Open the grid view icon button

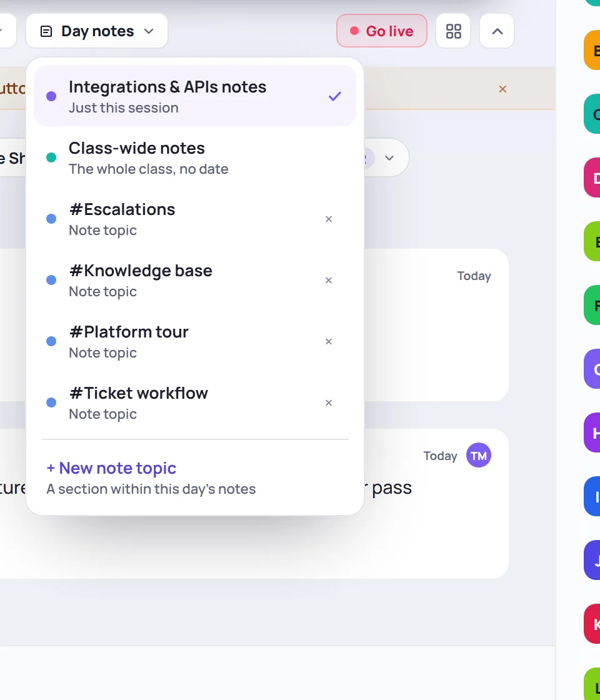tap(453, 31)
